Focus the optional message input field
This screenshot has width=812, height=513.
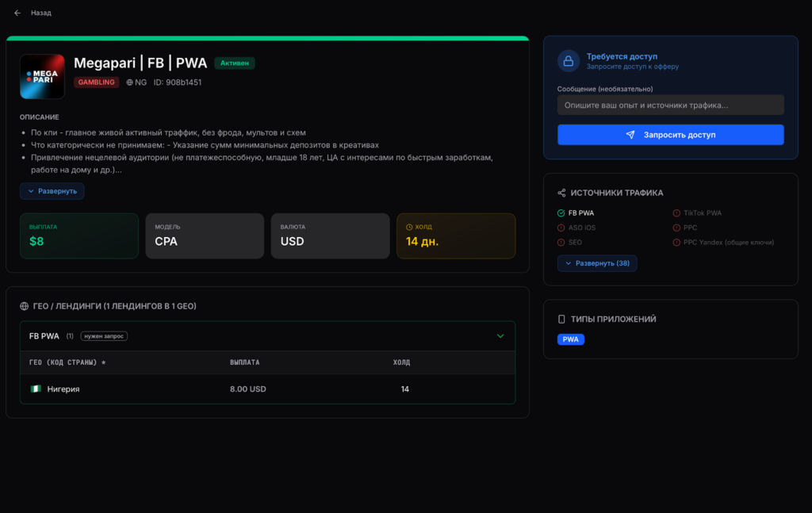click(x=671, y=105)
